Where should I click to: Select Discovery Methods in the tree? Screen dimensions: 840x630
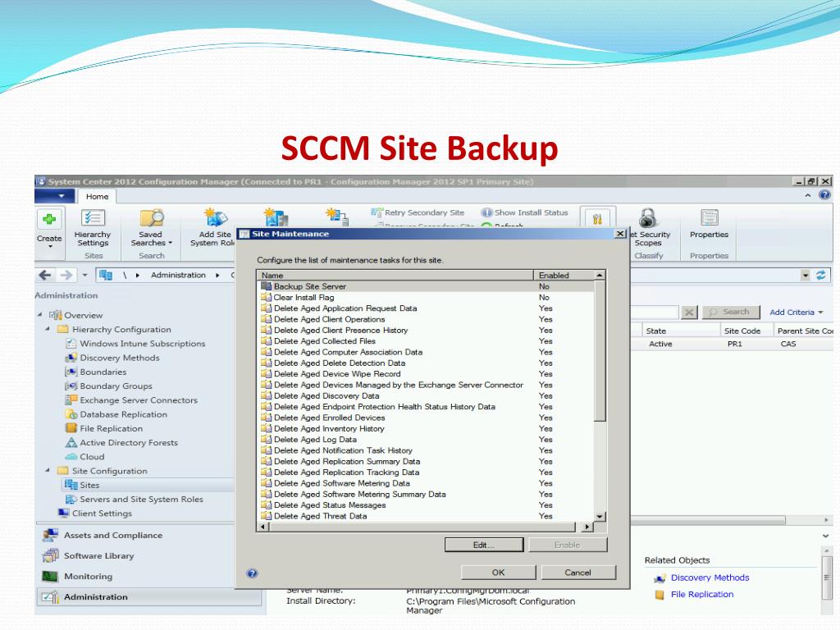point(120,358)
